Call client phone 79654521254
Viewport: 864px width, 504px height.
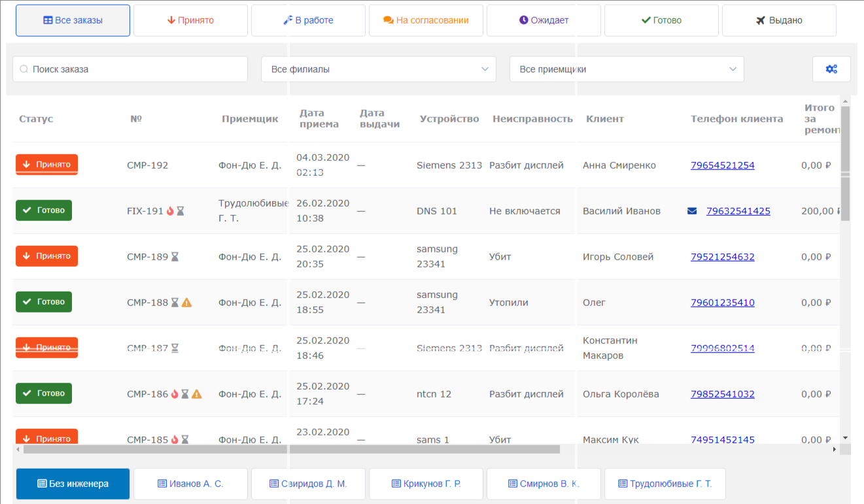tap(723, 165)
